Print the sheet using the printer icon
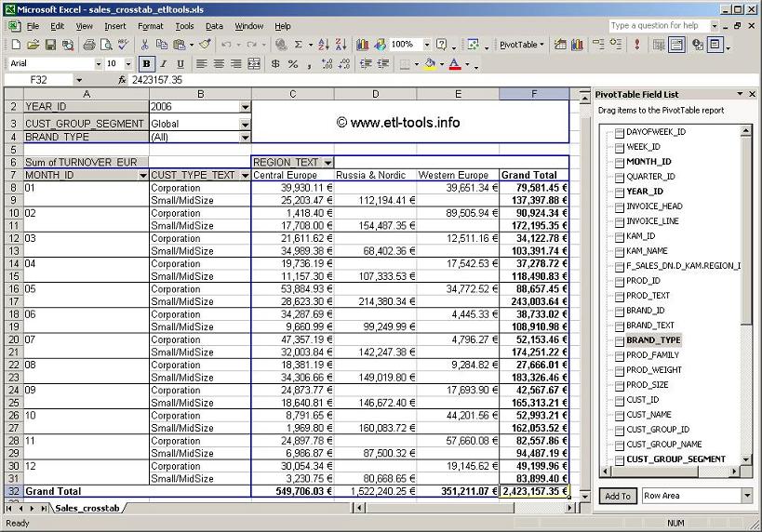Image resolution: width=762 pixels, height=532 pixels. click(89, 45)
